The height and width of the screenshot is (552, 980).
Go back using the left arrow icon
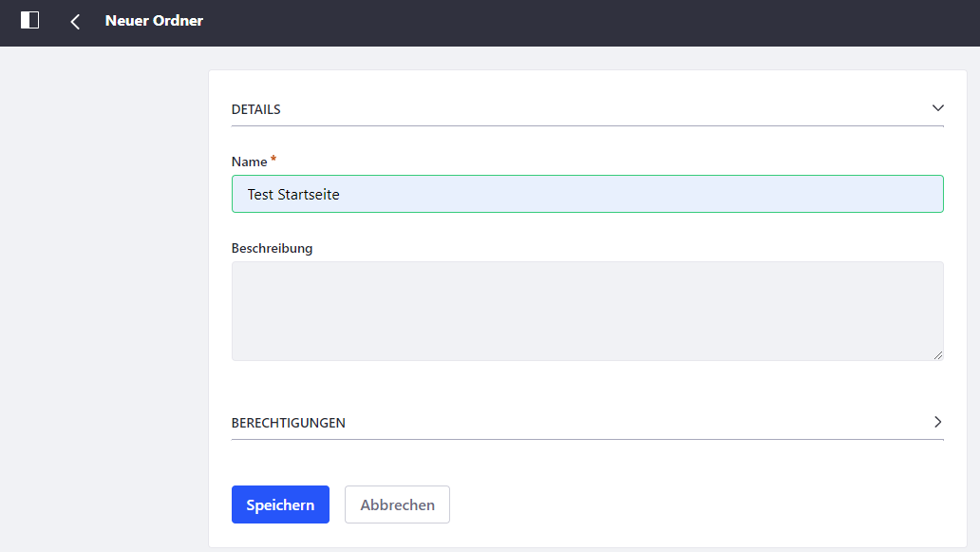75,21
